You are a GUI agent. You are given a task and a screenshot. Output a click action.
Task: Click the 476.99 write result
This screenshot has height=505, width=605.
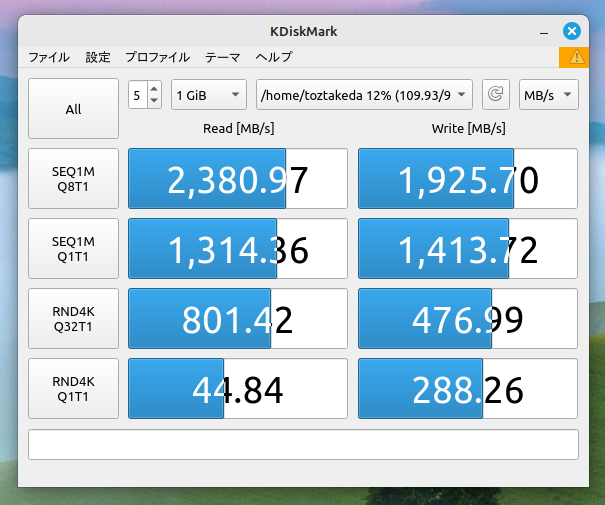coord(468,319)
